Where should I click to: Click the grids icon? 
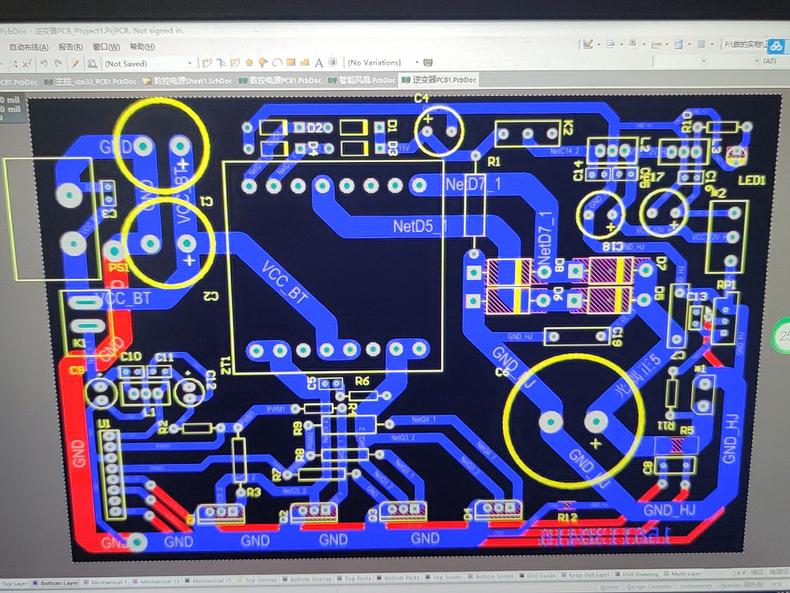701,44
